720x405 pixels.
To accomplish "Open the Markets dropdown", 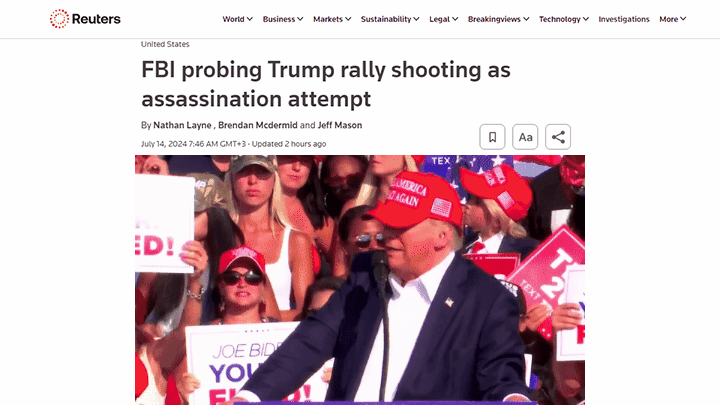I will pyautogui.click(x=332, y=19).
